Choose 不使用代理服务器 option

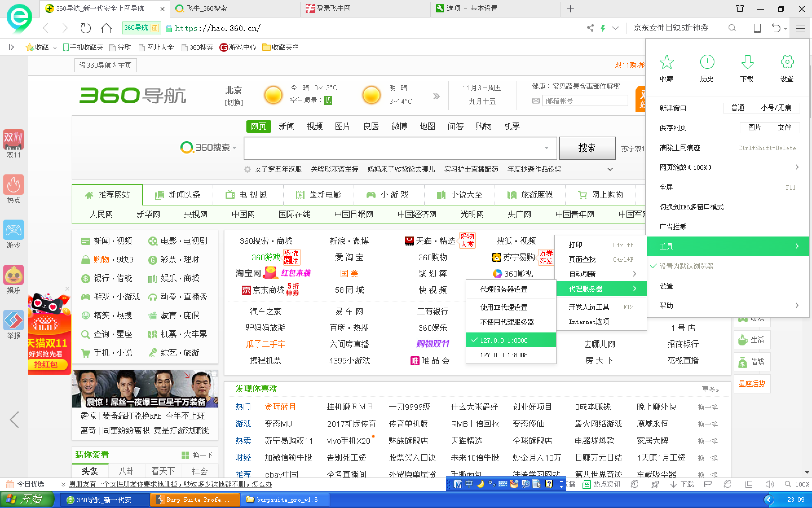(511, 322)
